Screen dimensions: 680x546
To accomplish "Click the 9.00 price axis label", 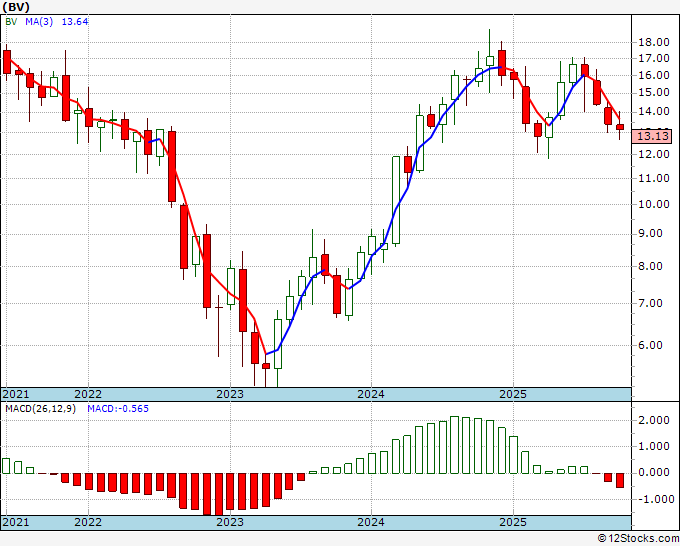I will tap(651, 234).
